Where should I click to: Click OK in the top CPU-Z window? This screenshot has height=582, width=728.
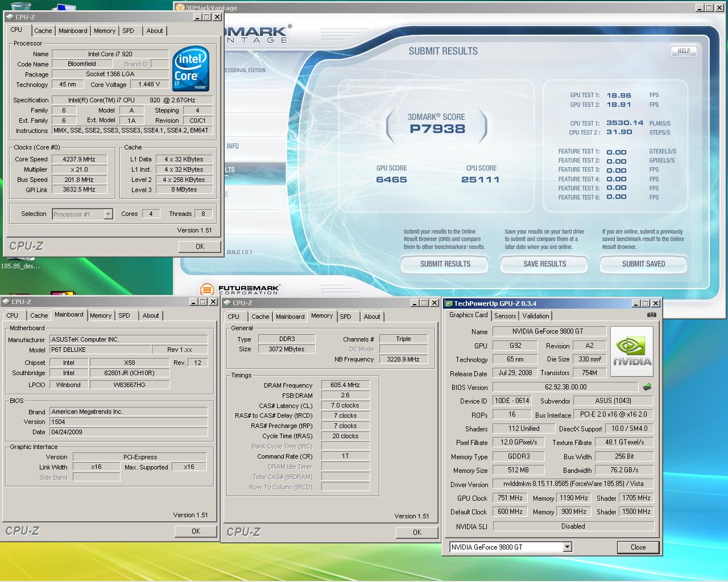point(200,247)
